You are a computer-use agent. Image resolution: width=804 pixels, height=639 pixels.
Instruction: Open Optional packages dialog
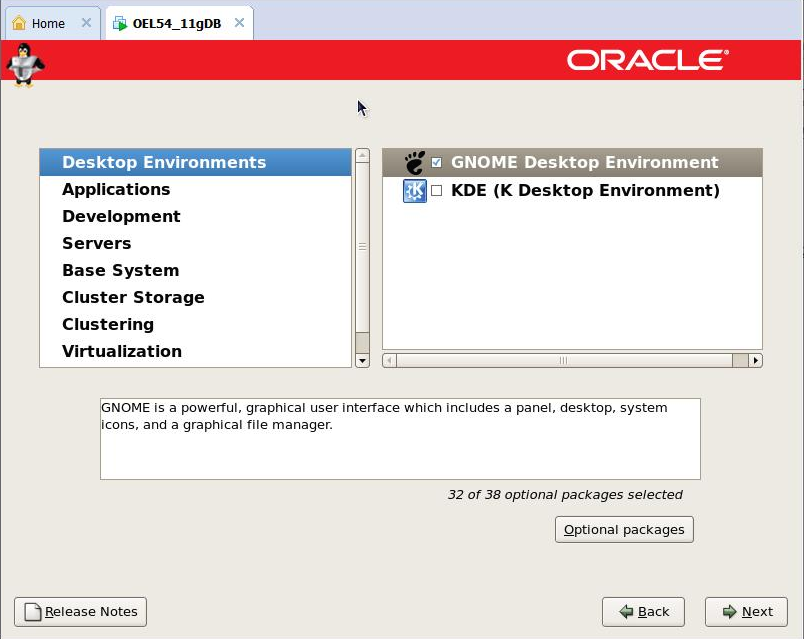point(624,529)
